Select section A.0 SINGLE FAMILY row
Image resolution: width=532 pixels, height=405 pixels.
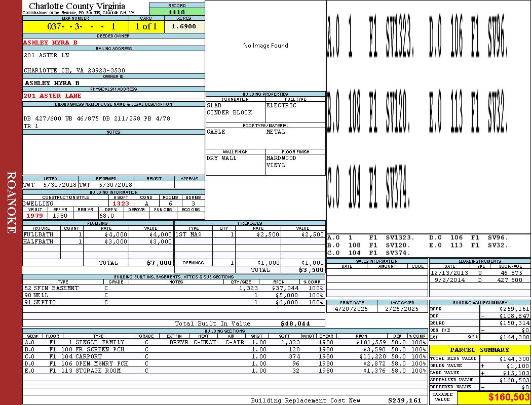tap(225, 342)
